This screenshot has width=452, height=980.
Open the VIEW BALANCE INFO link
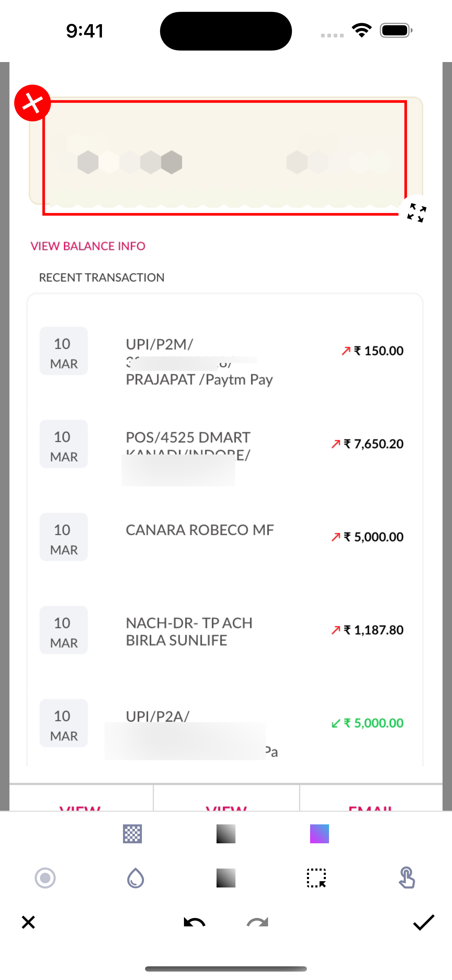pyautogui.click(x=88, y=246)
